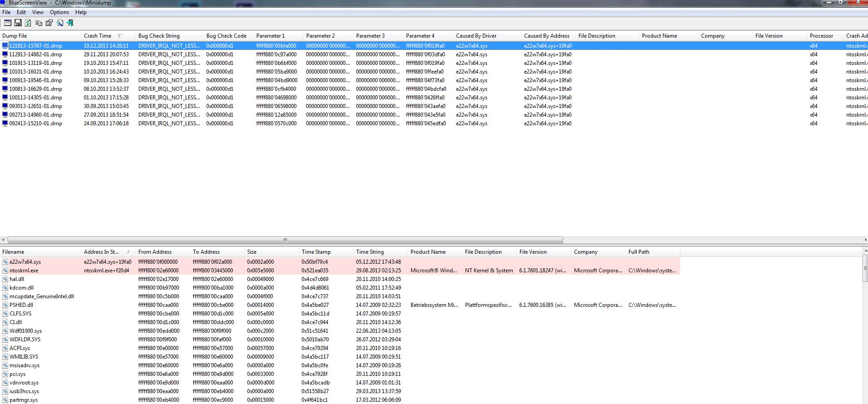This screenshot has height=404, width=868.
Task: Sort by the Bug Check String column header
Action: pos(170,36)
